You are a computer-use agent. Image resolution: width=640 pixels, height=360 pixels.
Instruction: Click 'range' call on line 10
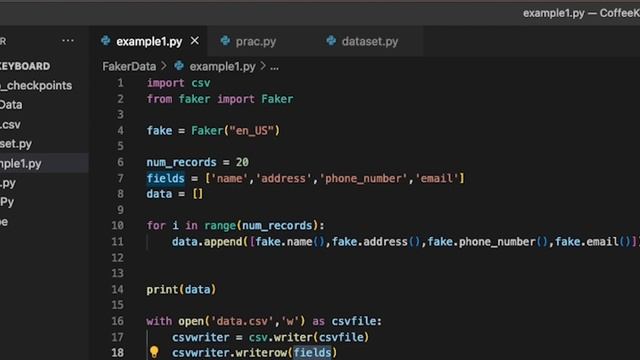pyautogui.click(x=220, y=226)
